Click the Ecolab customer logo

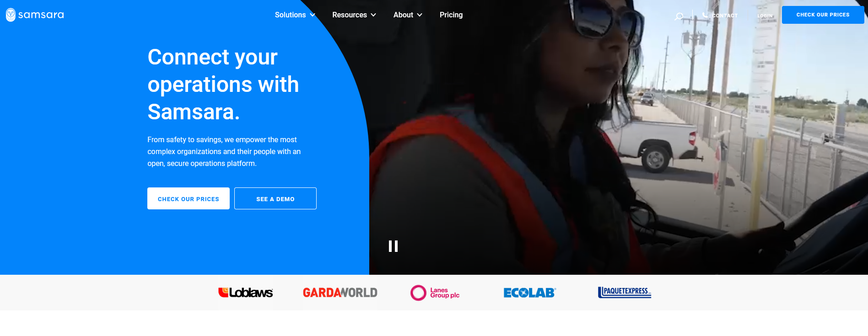(530, 293)
